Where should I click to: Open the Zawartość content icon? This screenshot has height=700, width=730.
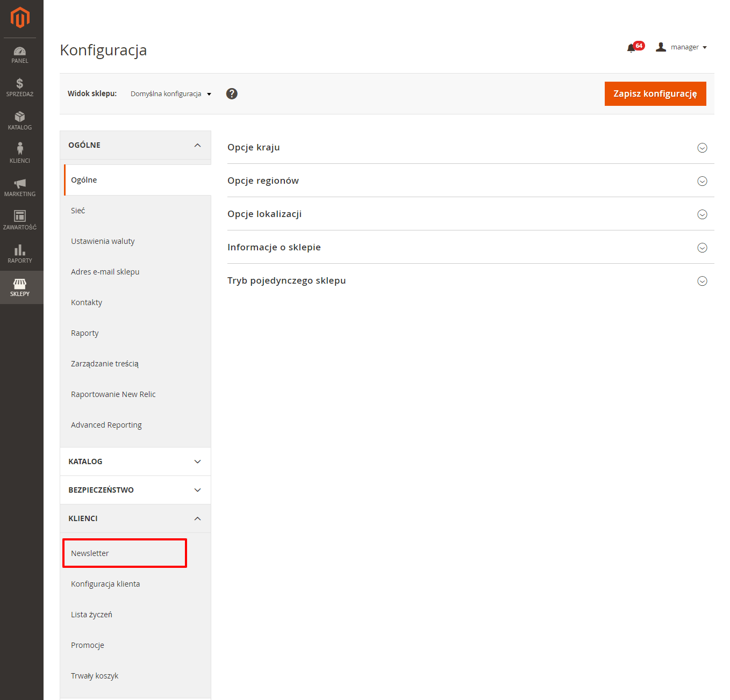[x=20, y=221]
